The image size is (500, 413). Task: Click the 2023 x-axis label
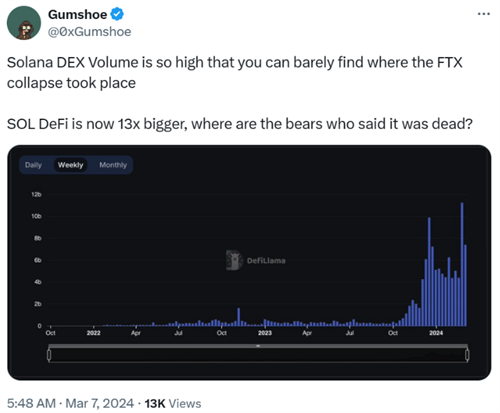265,333
